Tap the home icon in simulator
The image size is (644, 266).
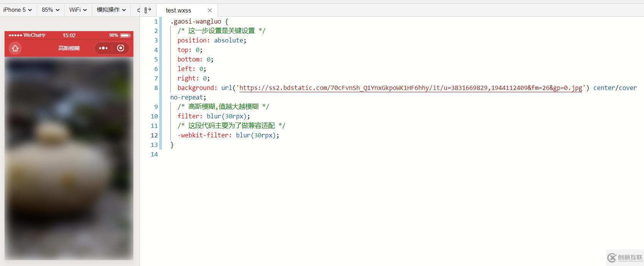click(15, 48)
